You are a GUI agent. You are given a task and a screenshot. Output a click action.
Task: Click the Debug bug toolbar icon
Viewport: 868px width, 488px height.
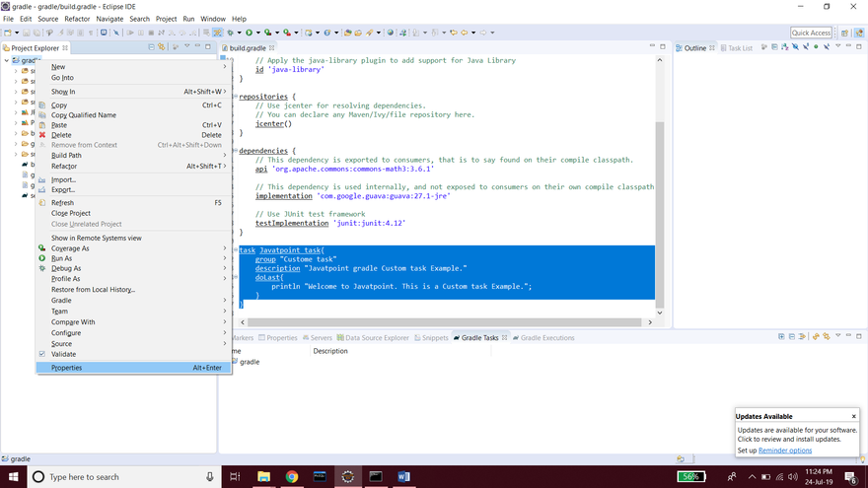229,33
